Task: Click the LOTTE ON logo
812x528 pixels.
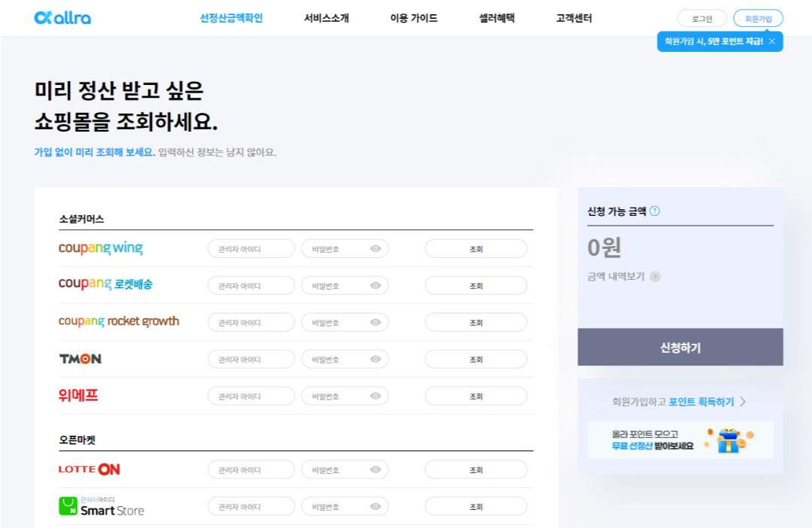Action: point(89,469)
